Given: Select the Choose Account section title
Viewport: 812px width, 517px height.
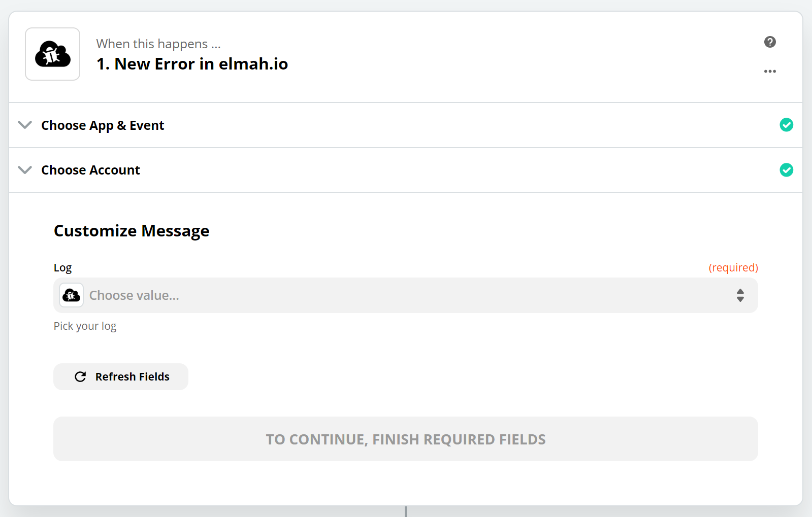Looking at the screenshot, I should (x=90, y=170).
